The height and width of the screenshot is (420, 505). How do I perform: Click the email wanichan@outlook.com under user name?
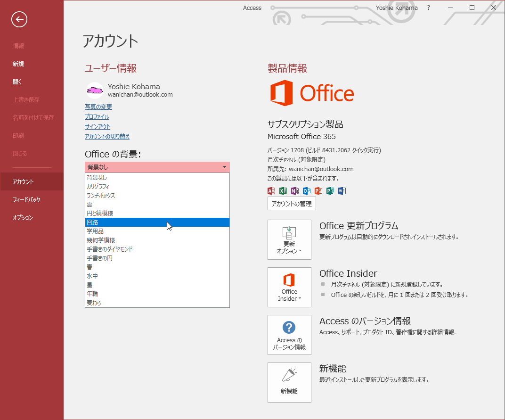pos(140,94)
